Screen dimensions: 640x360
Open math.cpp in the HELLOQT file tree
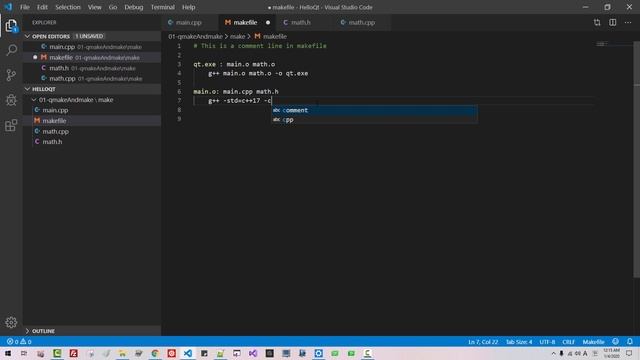(92, 131)
